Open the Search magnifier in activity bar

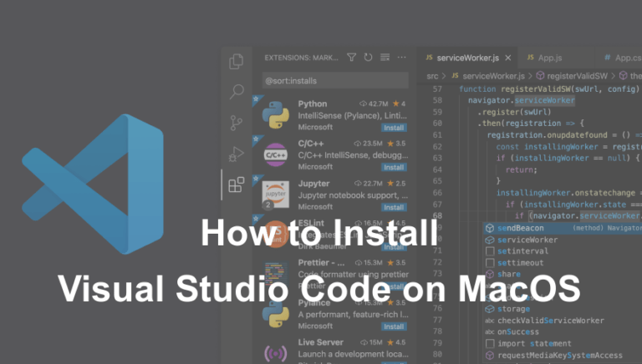[x=237, y=92]
